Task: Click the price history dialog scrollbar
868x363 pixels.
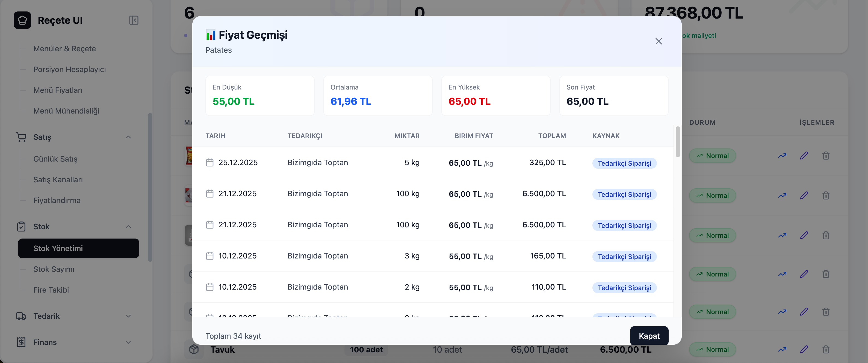Action: coord(678,142)
